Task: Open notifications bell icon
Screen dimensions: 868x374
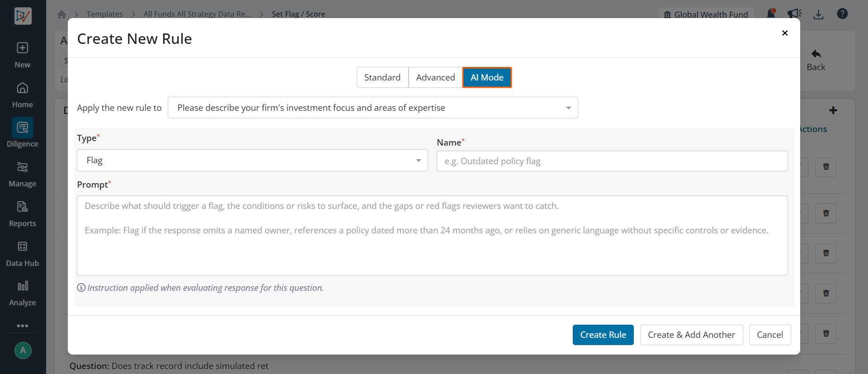Action: coord(771,14)
